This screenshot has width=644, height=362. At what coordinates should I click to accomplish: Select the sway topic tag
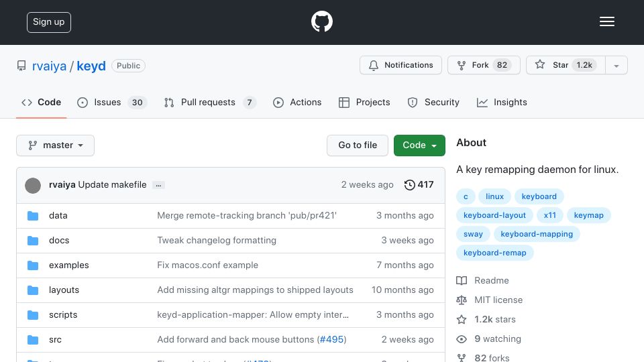[473, 235]
